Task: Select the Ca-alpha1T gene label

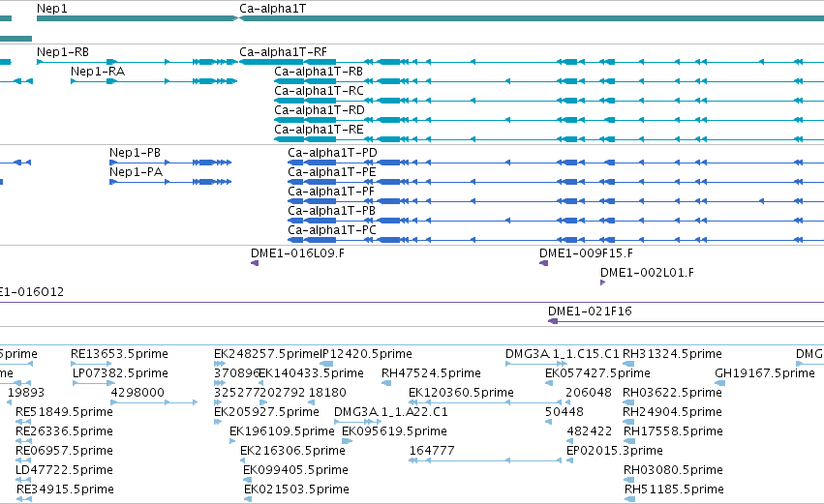Action: (x=272, y=9)
